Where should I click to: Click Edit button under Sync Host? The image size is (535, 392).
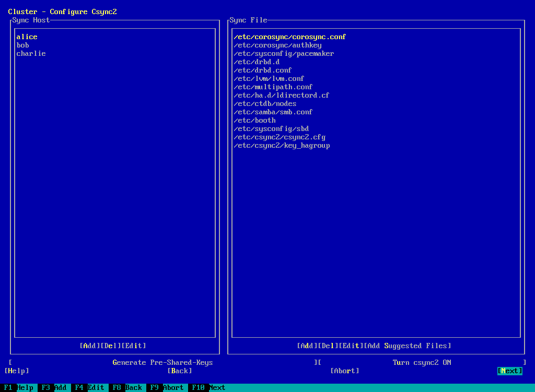click(x=134, y=346)
